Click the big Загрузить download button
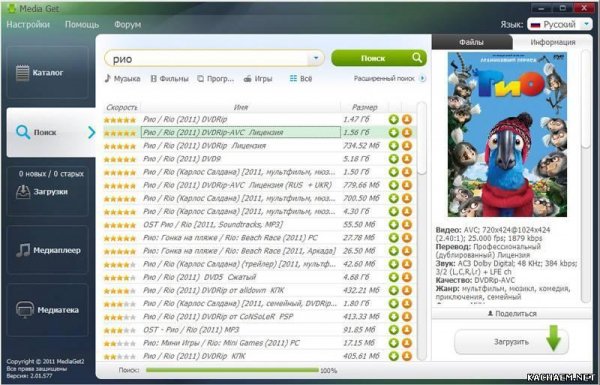The image size is (600, 385). point(511,341)
